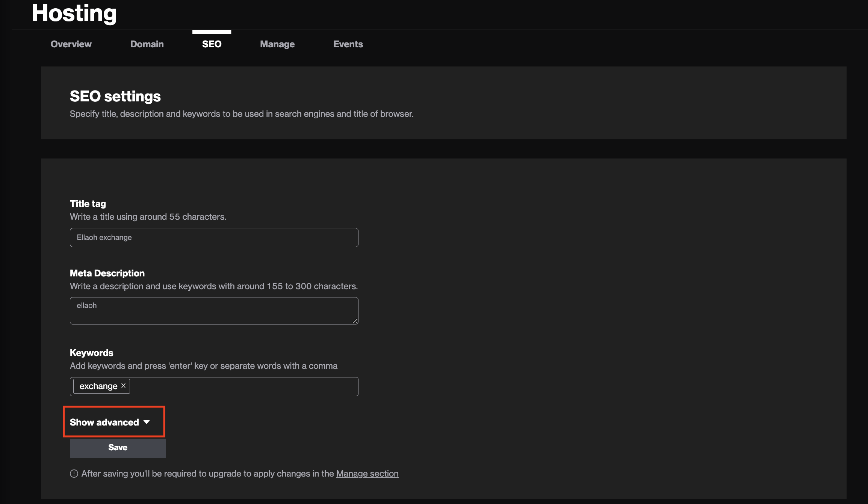Expand the Show advanced section
This screenshot has height=504, width=868.
[x=110, y=422]
